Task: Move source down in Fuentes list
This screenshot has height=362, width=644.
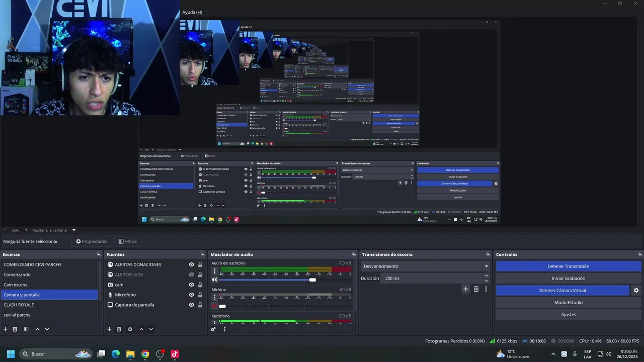Action: click(x=151, y=329)
